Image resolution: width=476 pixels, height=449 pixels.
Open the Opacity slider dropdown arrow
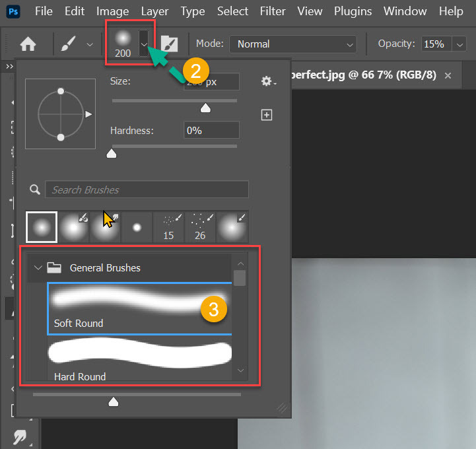pyautogui.click(x=459, y=45)
